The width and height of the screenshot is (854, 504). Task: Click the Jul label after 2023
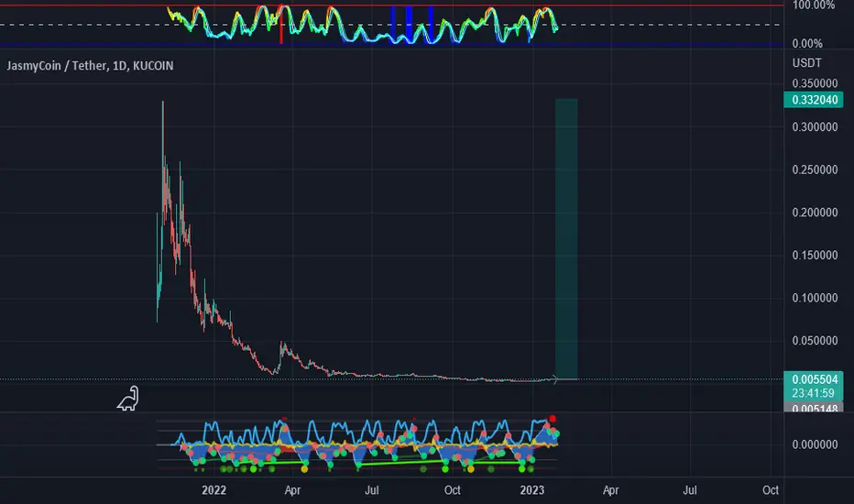tap(689, 490)
